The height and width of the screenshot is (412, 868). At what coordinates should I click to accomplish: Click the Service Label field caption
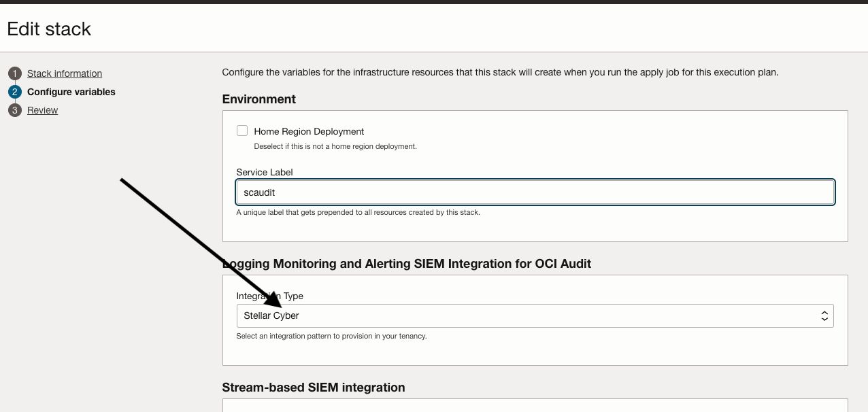[265, 172]
